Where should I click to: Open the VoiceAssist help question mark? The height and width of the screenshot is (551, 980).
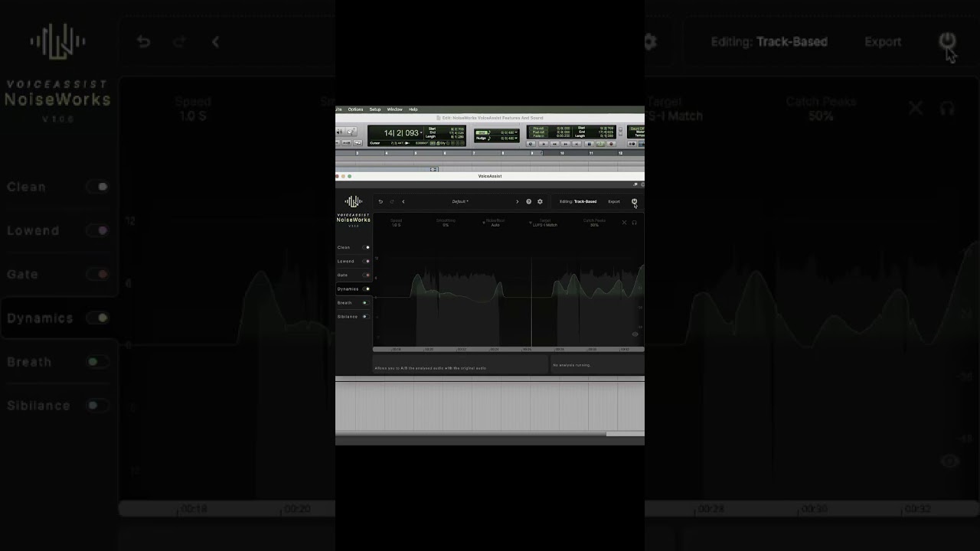[528, 202]
